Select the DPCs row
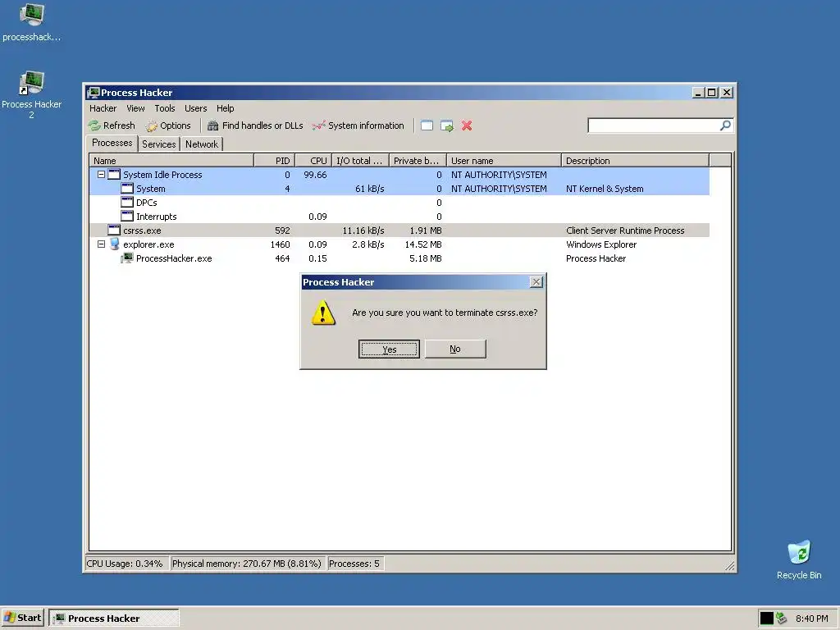 coord(399,203)
